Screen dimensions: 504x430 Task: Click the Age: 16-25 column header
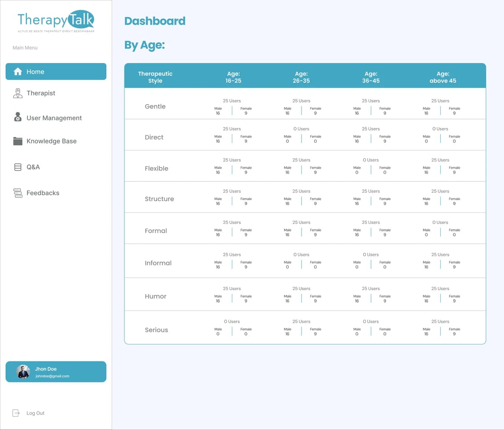pos(233,77)
